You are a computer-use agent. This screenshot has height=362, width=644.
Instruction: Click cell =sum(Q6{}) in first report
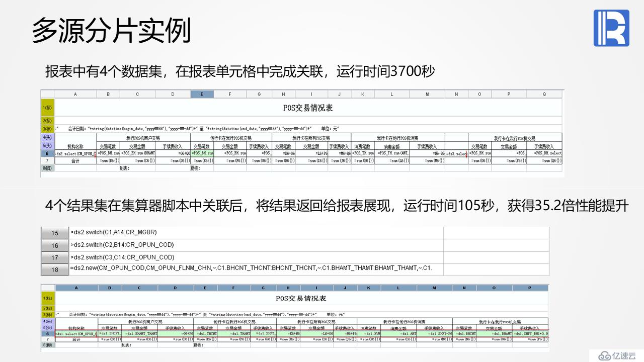tap(544, 161)
